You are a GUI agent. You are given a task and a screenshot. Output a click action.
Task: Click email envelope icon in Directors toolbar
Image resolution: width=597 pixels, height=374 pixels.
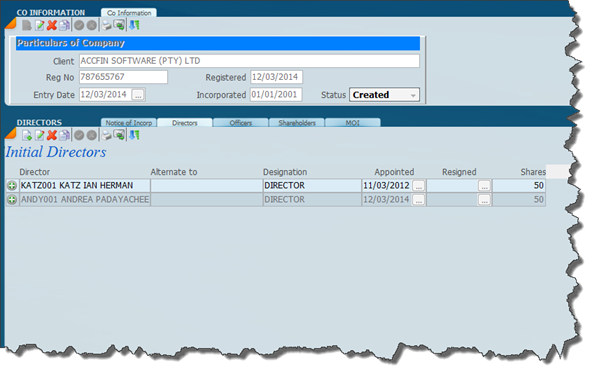119,135
